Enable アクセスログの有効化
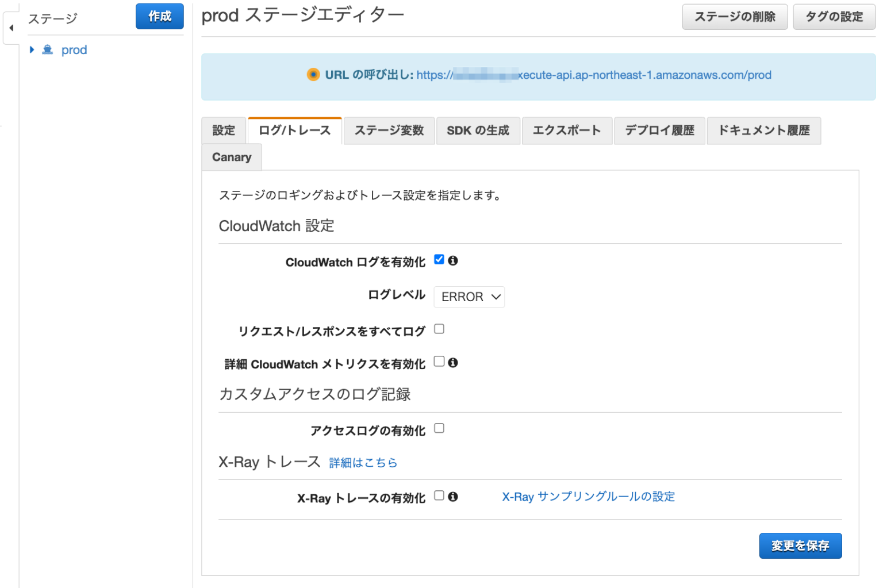This screenshot has height=588, width=883. coord(439,428)
